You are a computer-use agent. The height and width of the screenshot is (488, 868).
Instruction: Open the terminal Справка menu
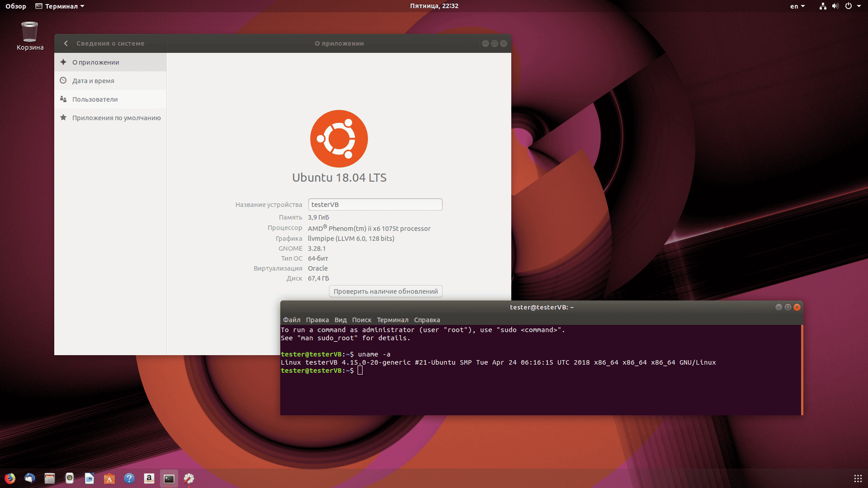(427, 320)
